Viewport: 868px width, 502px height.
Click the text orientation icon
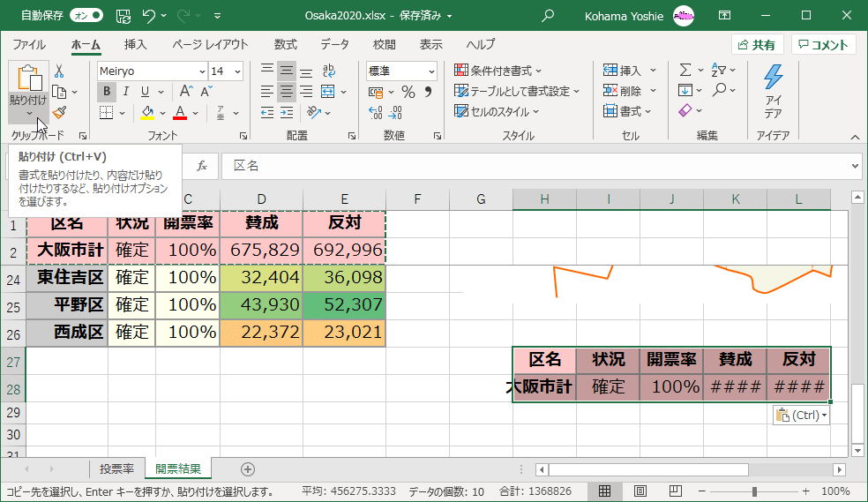[x=314, y=113]
